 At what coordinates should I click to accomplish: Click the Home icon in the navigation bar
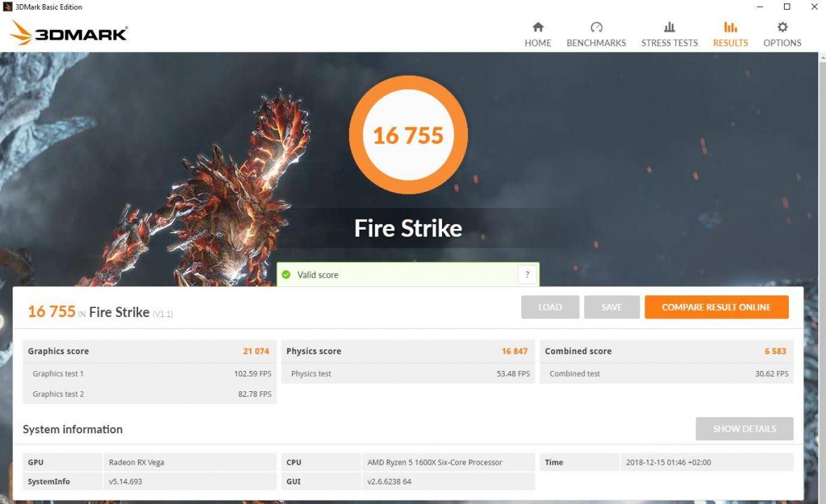coord(537,31)
